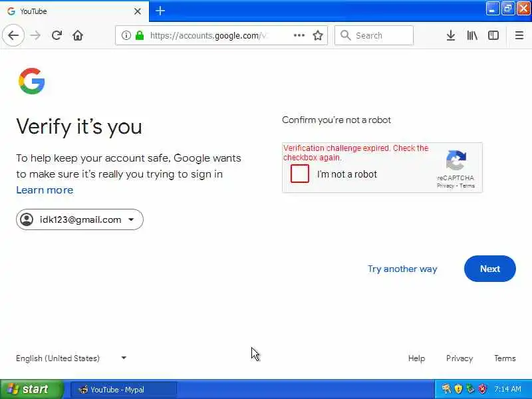Select the YouTube browser tab
The image size is (532, 399).
click(x=74, y=11)
